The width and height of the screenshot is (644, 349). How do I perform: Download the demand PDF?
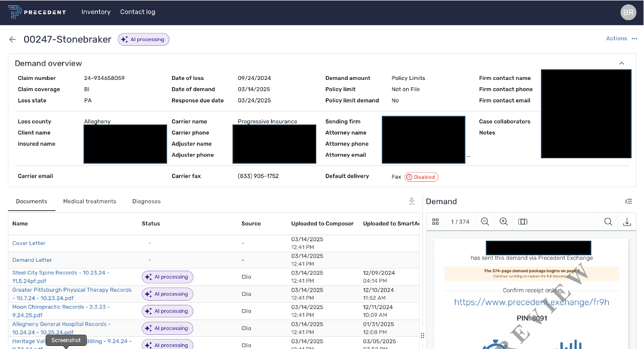coord(627,222)
